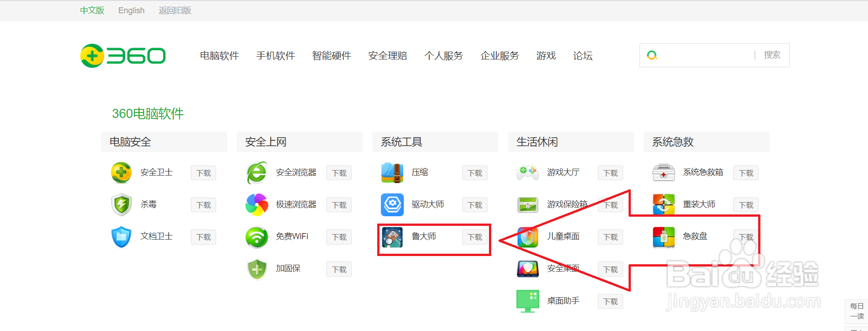Click the 急救盘 text label

click(x=695, y=236)
